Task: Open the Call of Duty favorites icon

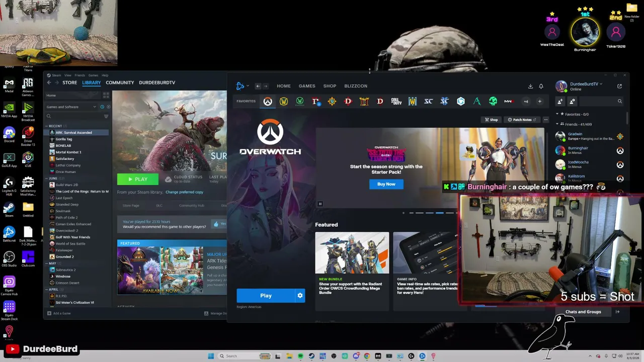Action: [x=396, y=102]
